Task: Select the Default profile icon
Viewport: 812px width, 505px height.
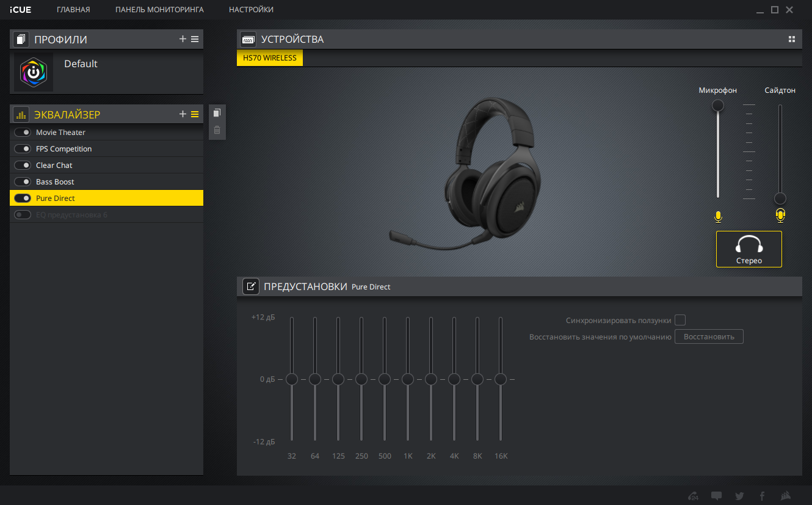Action: click(34, 72)
